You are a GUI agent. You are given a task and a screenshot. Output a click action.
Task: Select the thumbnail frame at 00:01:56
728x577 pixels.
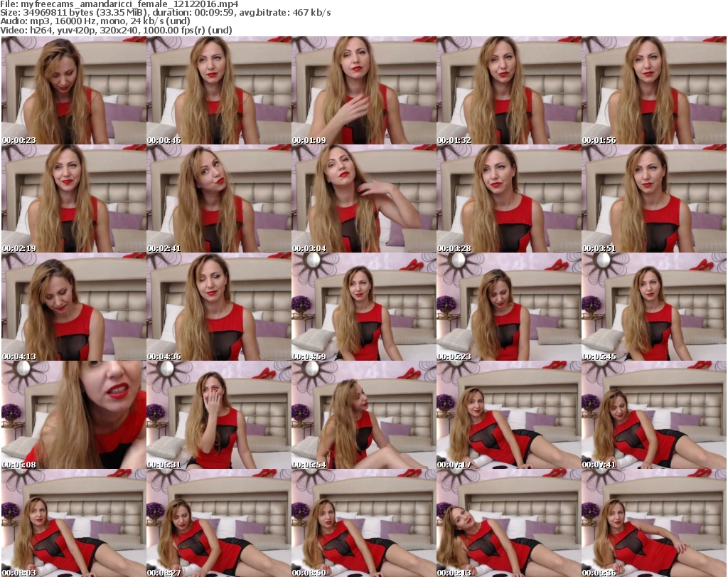pos(654,90)
